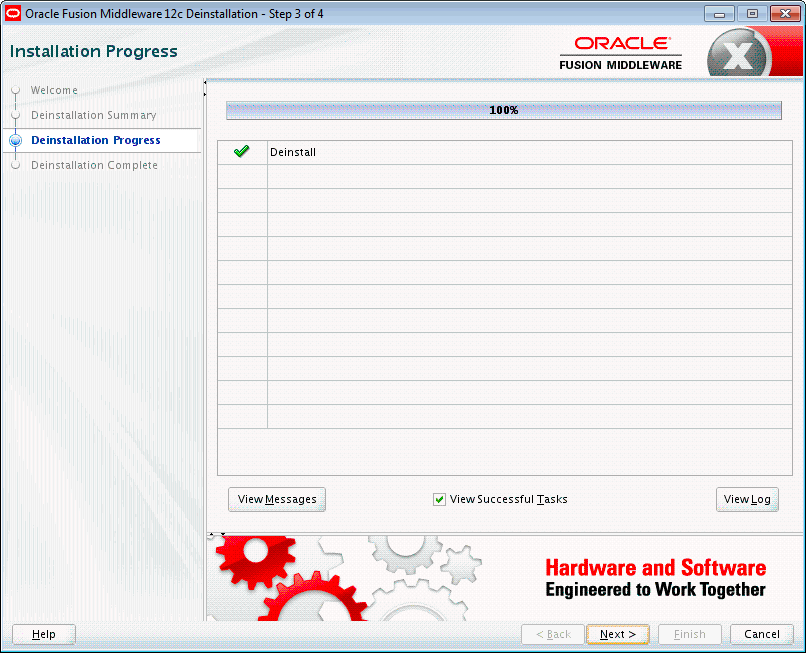The height and width of the screenshot is (653, 806).
Task: Select the Deinstallation Progress step
Action: tap(96, 140)
